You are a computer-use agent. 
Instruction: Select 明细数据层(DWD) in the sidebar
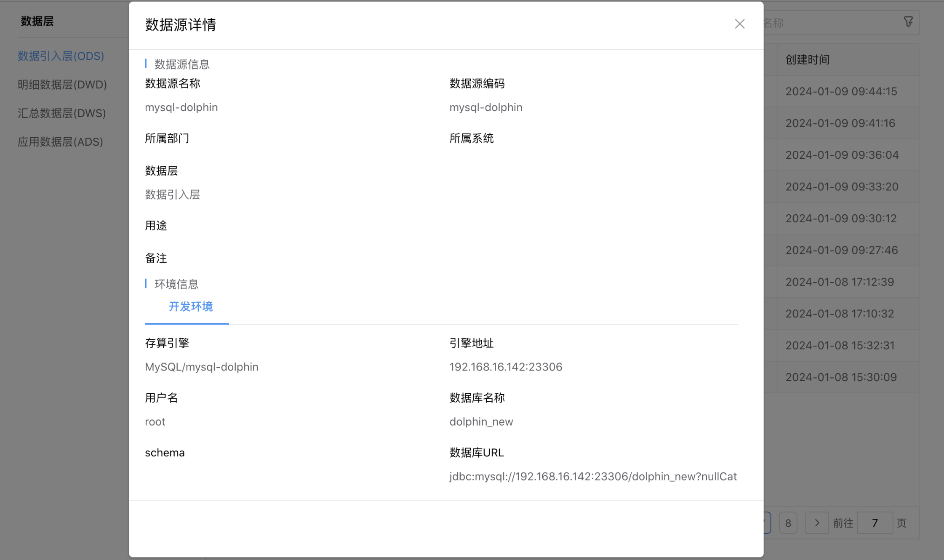tap(62, 85)
